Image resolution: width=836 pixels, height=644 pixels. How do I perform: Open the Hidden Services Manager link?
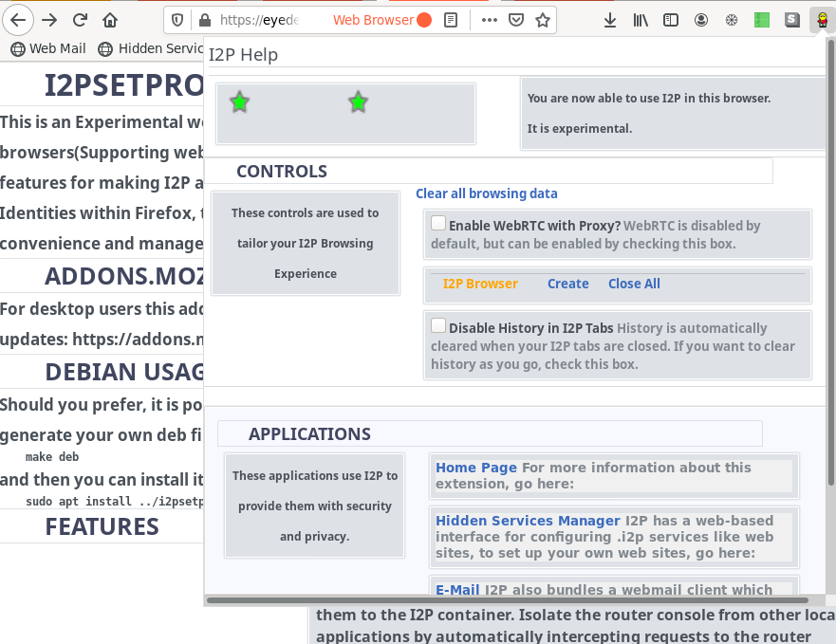tap(528, 521)
